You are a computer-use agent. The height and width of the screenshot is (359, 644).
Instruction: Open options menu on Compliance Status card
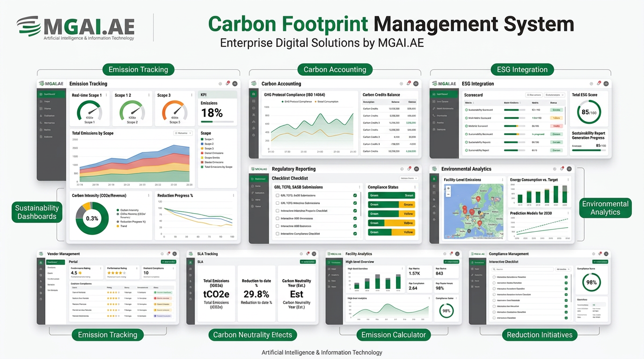click(415, 187)
